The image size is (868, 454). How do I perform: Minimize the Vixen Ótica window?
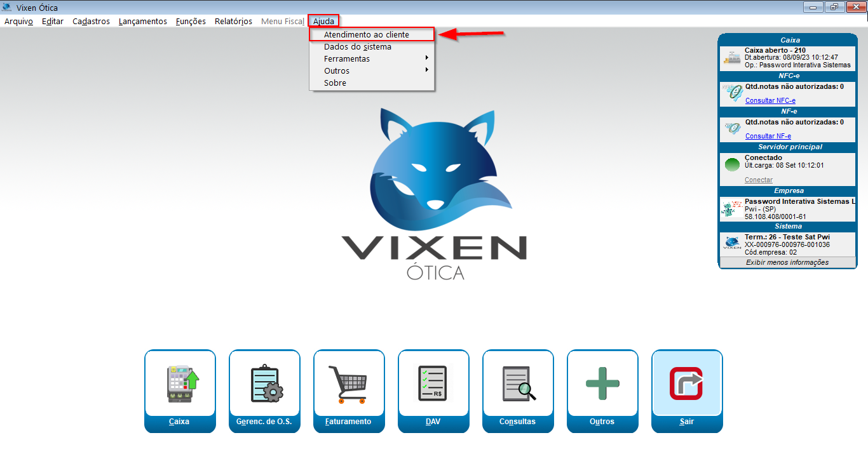point(813,7)
